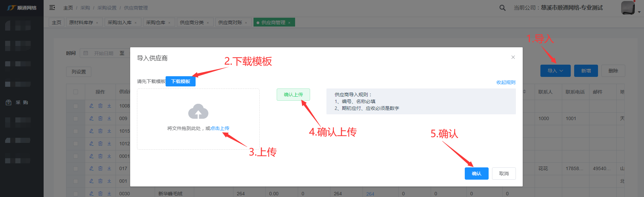644x197 pixels.
Task: Tick the checkbox for supplier row 009
Action: (76, 119)
